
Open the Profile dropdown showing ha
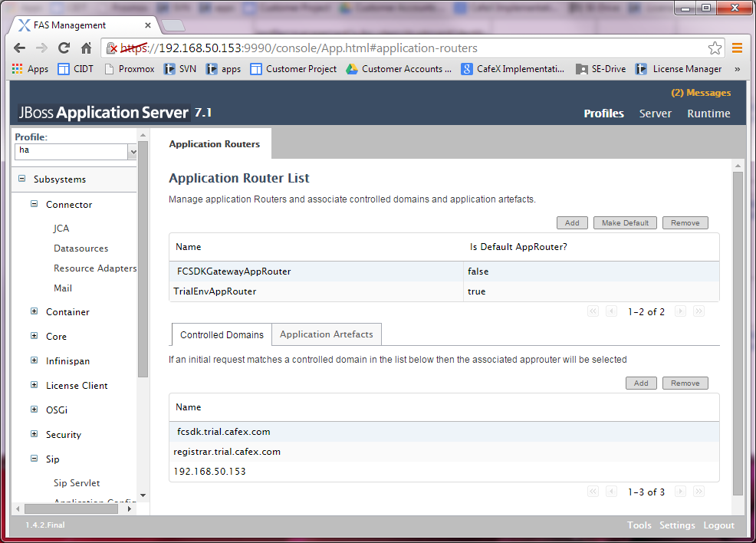(x=76, y=151)
